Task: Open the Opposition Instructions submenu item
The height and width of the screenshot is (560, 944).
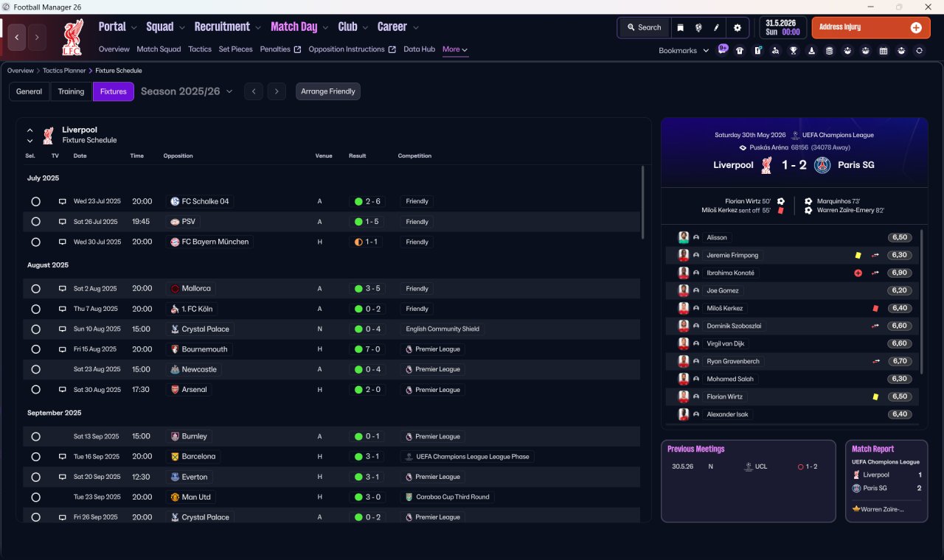Action: (x=352, y=49)
